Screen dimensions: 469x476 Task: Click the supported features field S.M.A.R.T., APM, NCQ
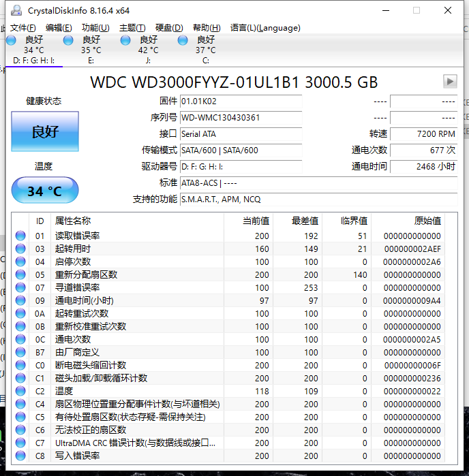pyautogui.click(x=318, y=200)
